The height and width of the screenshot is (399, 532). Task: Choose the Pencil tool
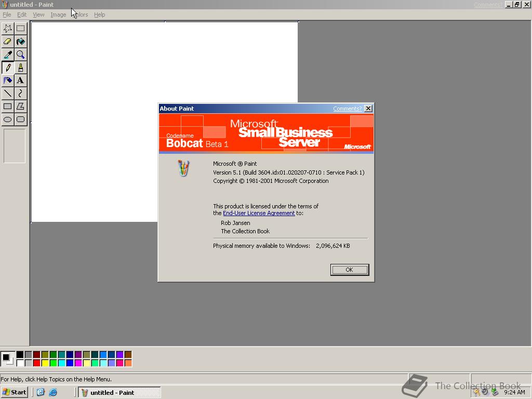click(x=7, y=68)
